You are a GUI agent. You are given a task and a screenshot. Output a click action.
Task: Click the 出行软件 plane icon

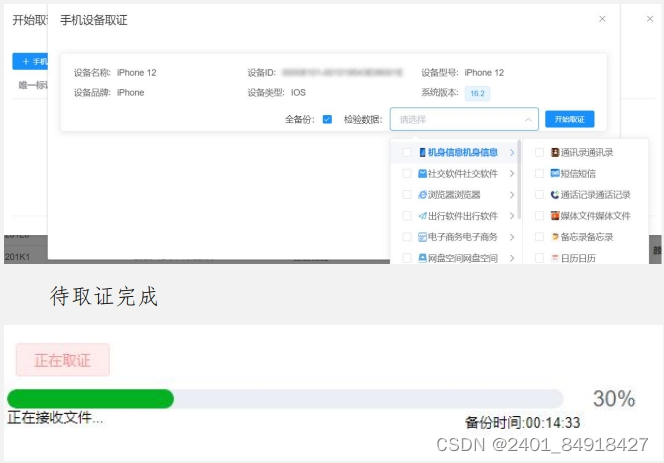click(422, 216)
